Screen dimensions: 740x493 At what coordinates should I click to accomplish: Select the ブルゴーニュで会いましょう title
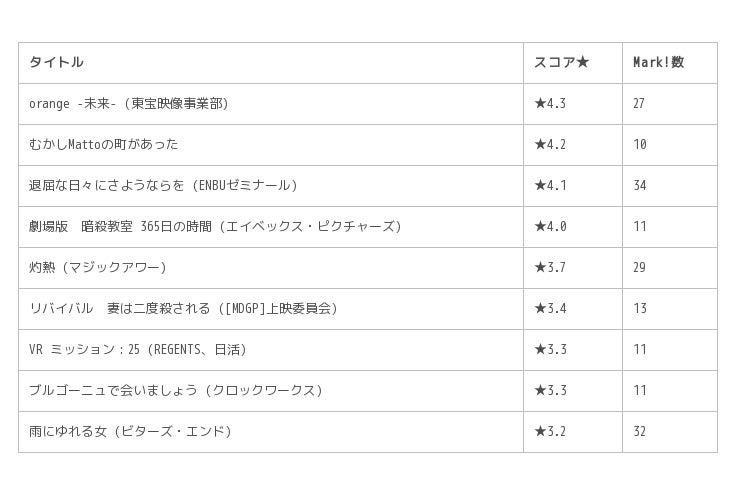pyautogui.click(x=176, y=390)
